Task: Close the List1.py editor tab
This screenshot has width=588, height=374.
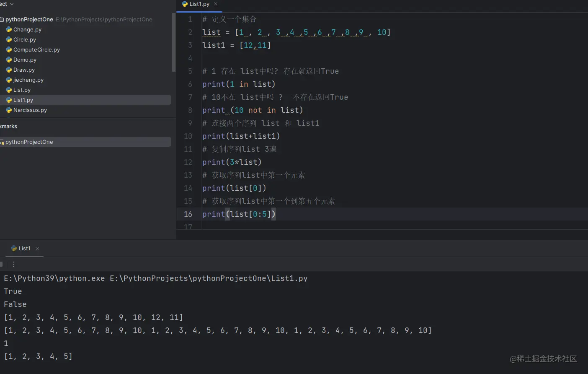Action: pyautogui.click(x=216, y=4)
